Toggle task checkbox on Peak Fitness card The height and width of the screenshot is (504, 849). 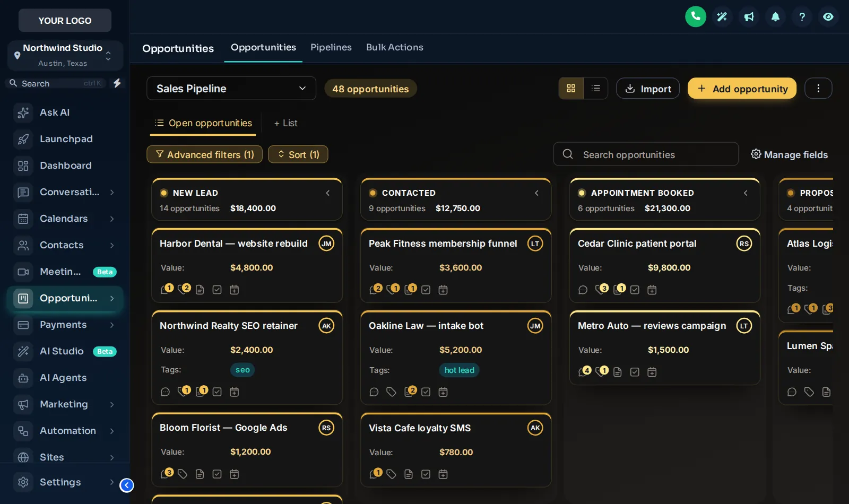pos(426,290)
